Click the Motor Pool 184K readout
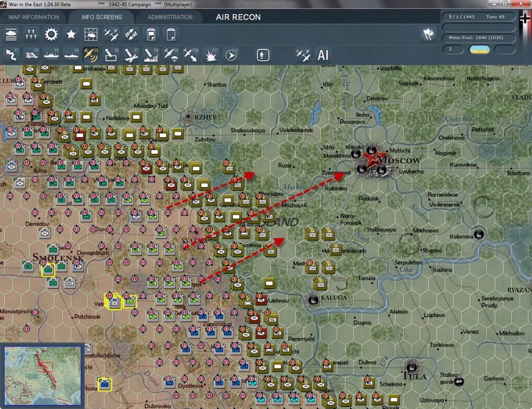Screen dimensions: 532x409 coord(478,37)
